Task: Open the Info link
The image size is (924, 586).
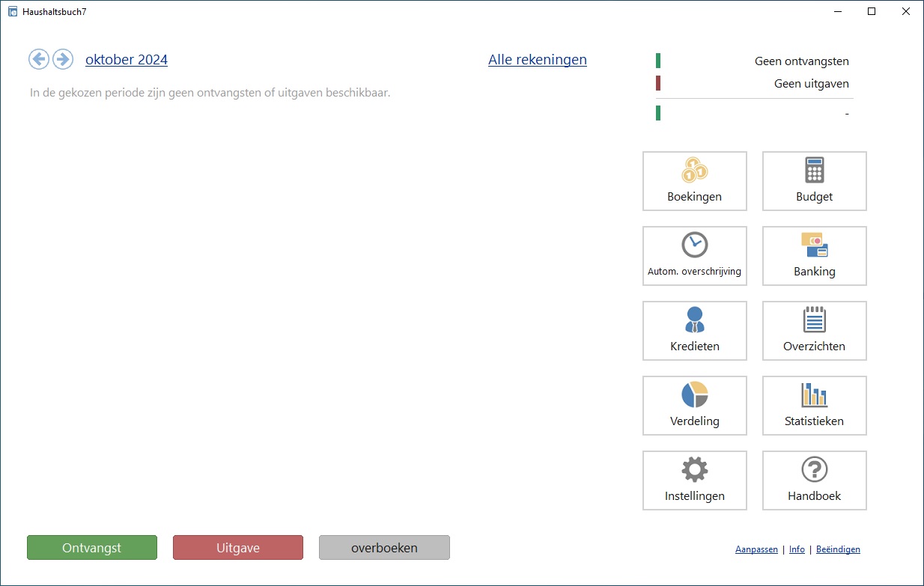Action: point(797,549)
